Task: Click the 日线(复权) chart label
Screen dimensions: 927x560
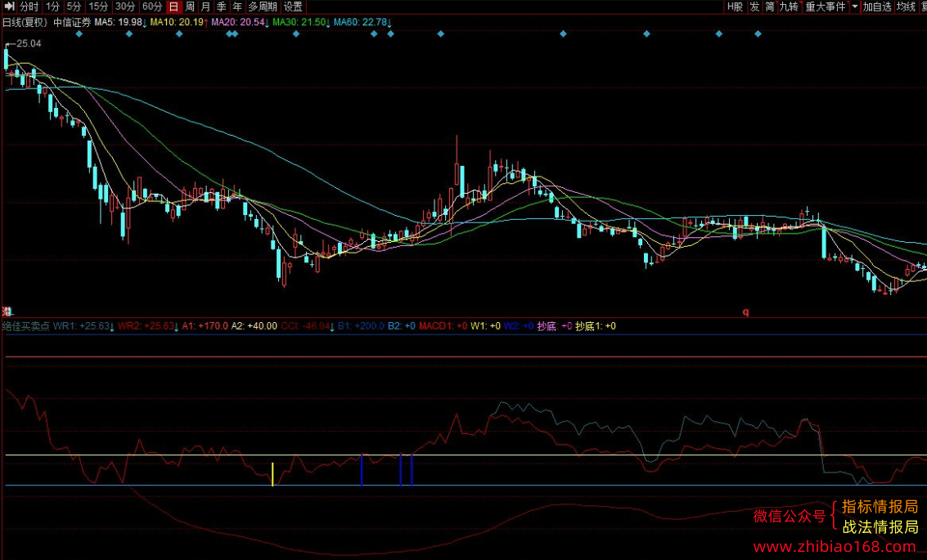Action: (x=25, y=22)
